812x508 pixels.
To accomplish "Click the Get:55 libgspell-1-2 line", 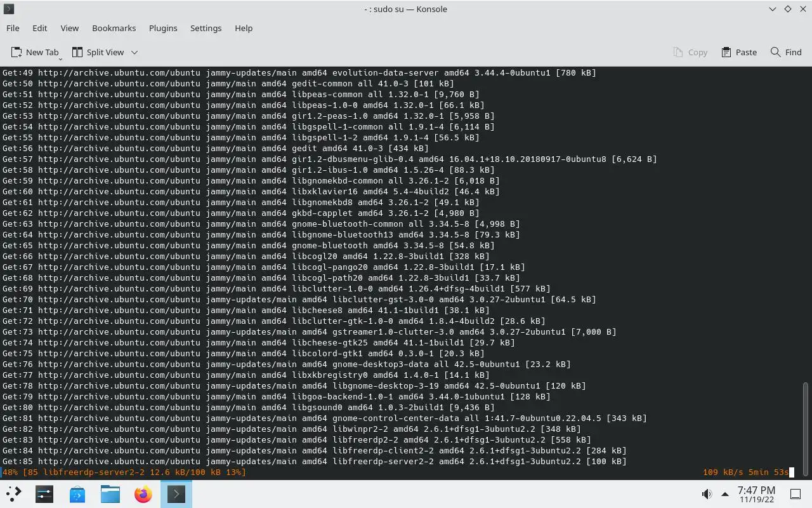I will [240, 138].
